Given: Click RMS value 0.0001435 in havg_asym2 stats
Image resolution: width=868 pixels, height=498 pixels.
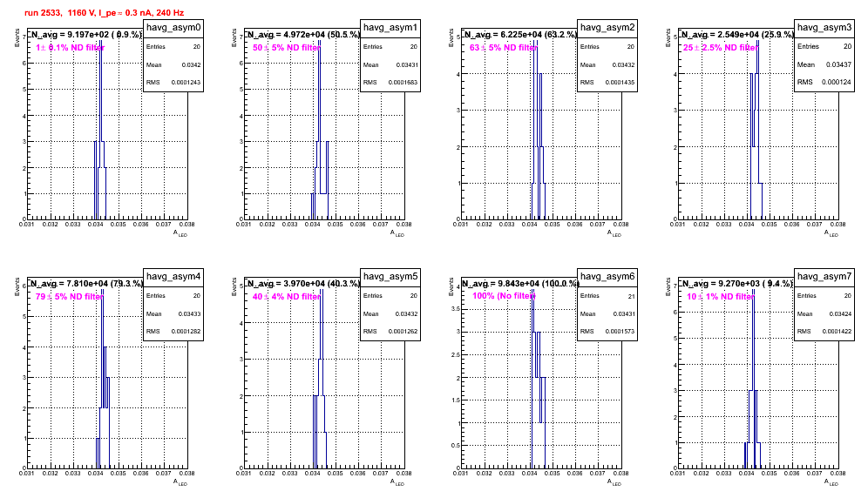Looking at the screenshot, I should pos(620,83).
